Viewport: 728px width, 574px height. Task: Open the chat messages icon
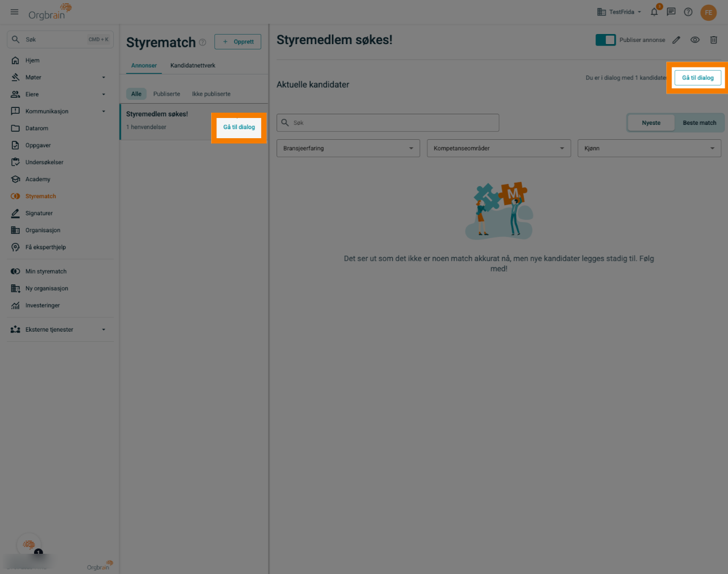671,12
